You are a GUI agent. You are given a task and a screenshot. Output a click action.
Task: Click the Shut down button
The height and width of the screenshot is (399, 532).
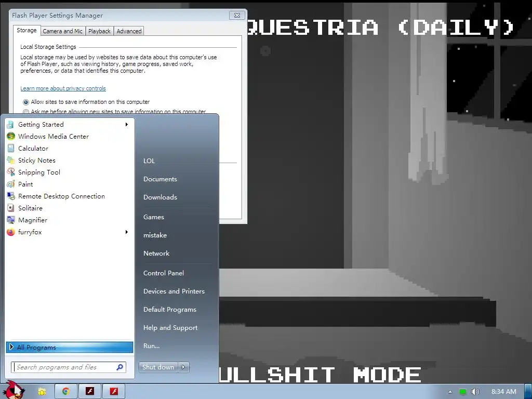tap(158, 367)
